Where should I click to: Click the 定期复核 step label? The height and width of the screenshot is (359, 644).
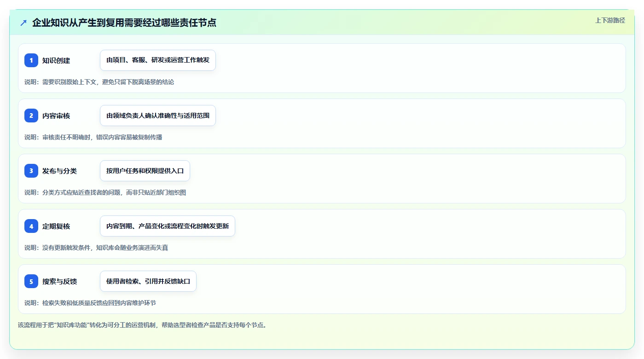tap(56, 226)
